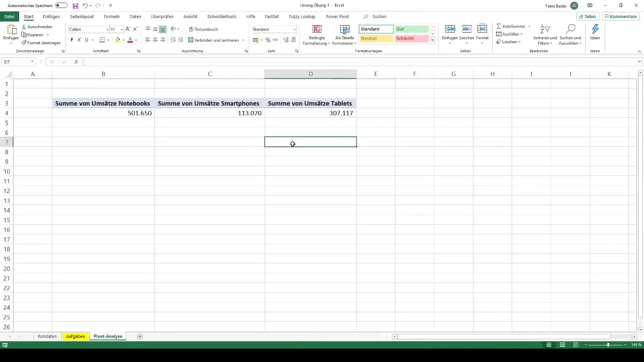The height and width of the screenshot is (362, 644).
Task: Open the font name Calibri dropdown
Action: [107, 29]
